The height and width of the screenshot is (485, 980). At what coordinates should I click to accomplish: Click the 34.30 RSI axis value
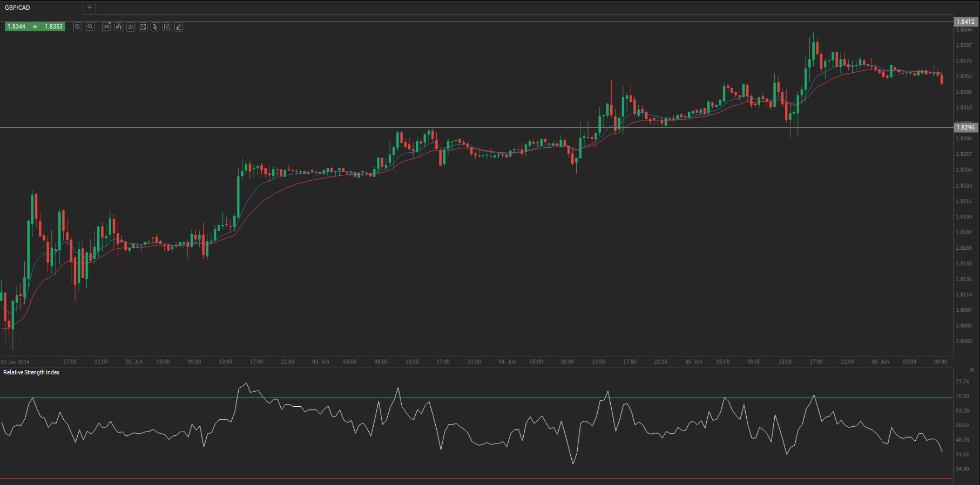click(x=962, y=469)
